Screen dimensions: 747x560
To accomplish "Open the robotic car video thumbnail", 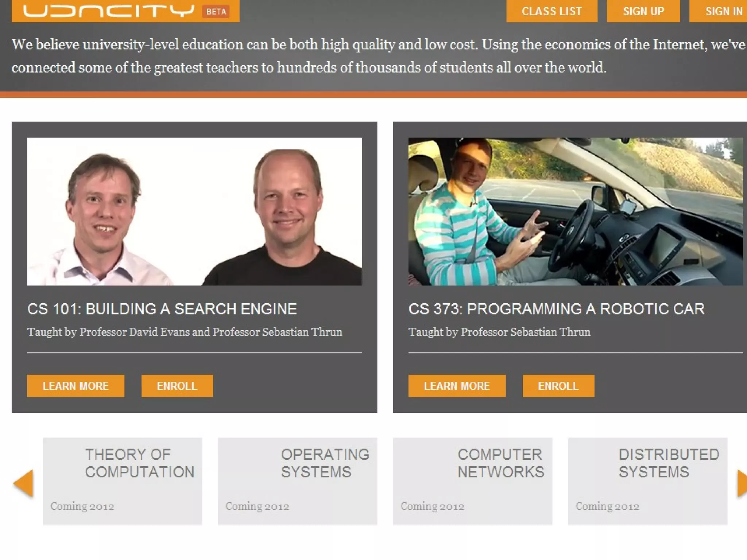I will (x=576, y=211).
